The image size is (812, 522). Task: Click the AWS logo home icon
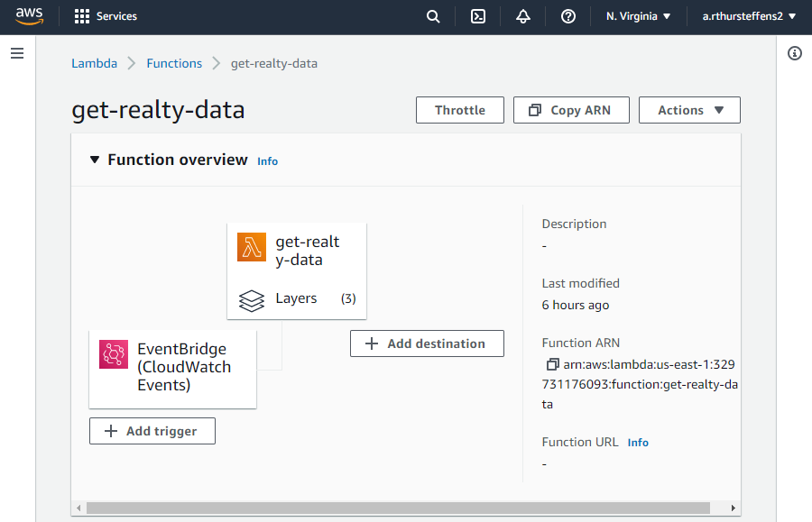pos(29,16)
